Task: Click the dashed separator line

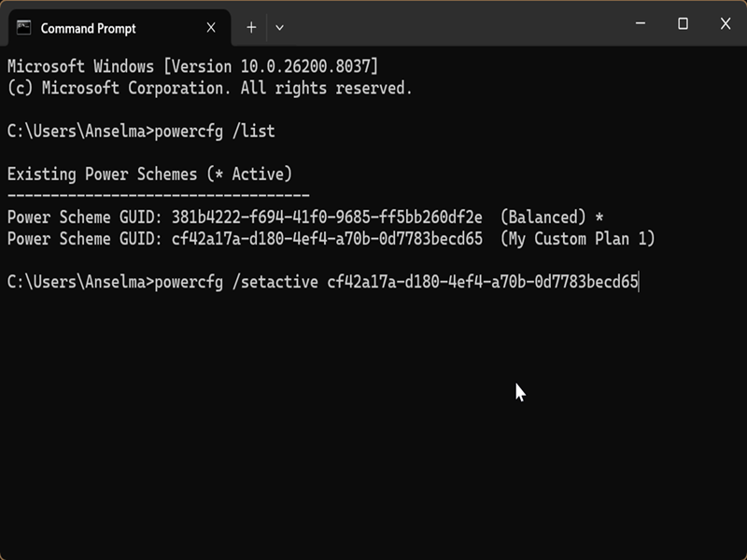Action: click(x=158, y=195)
